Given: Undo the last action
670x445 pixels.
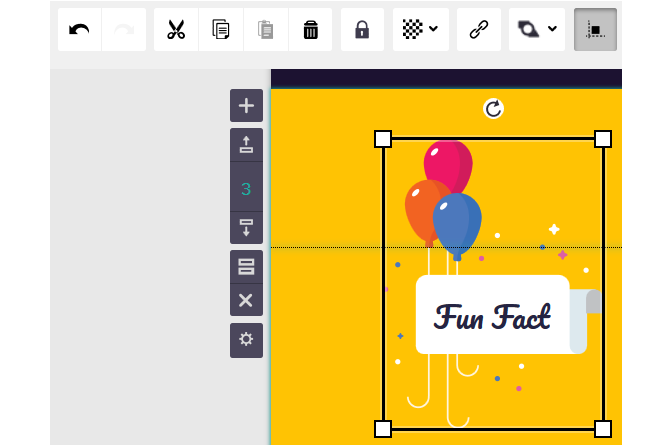Looking at the screenshot, I should [79, 29].
